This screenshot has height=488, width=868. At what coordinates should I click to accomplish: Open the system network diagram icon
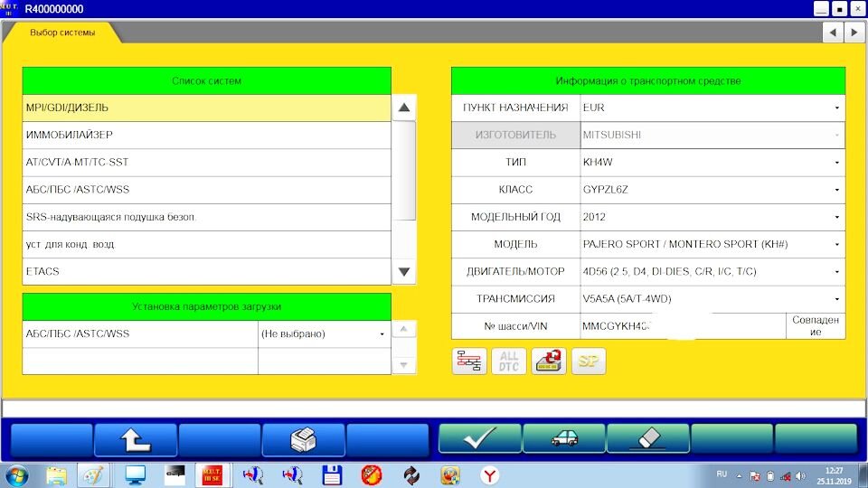(x=469, y=361)
